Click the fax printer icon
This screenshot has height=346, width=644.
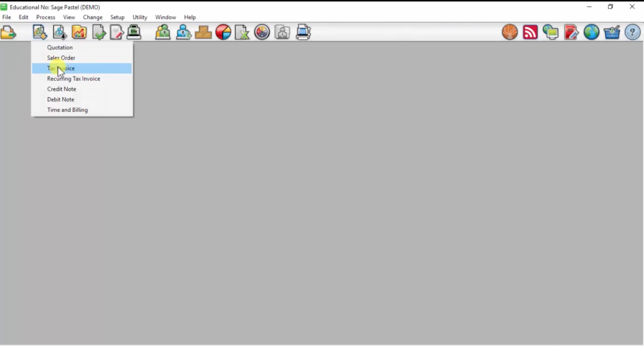pos(303,32)
